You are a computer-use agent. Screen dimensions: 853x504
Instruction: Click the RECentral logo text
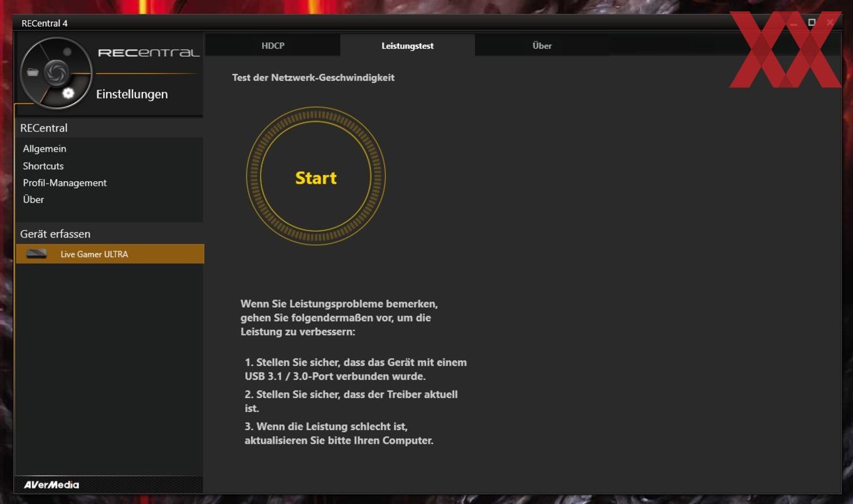pyautogui.click(x=149, y=53)
